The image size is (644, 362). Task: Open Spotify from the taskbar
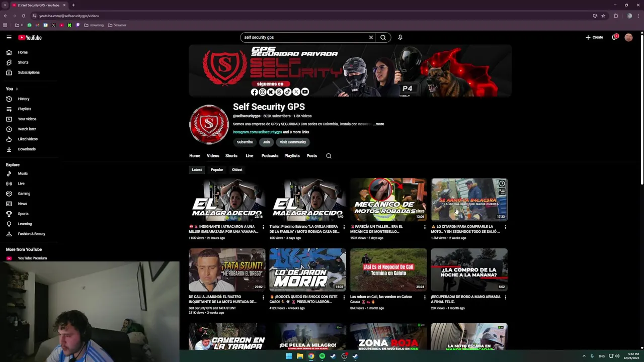[x=322, y=356]
